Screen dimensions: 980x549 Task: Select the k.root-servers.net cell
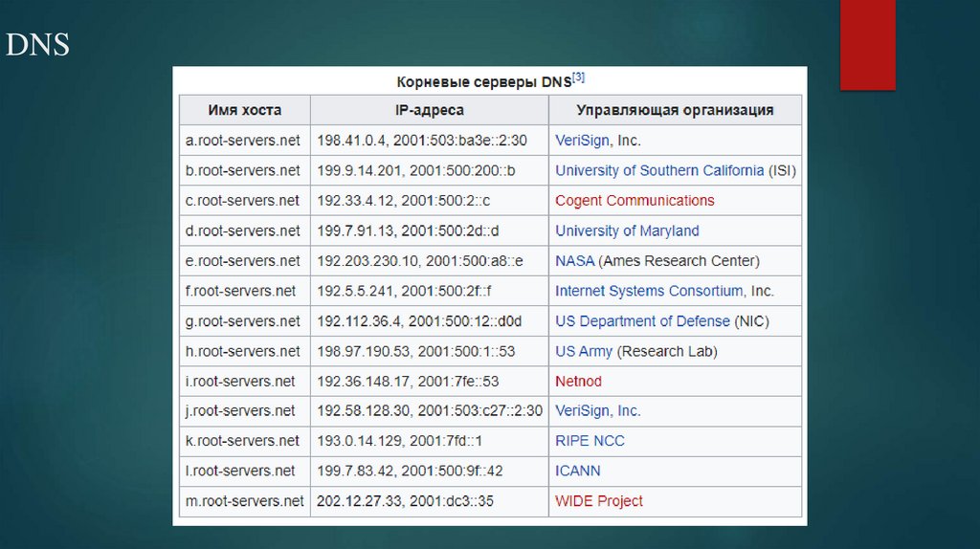pos(244,441)
